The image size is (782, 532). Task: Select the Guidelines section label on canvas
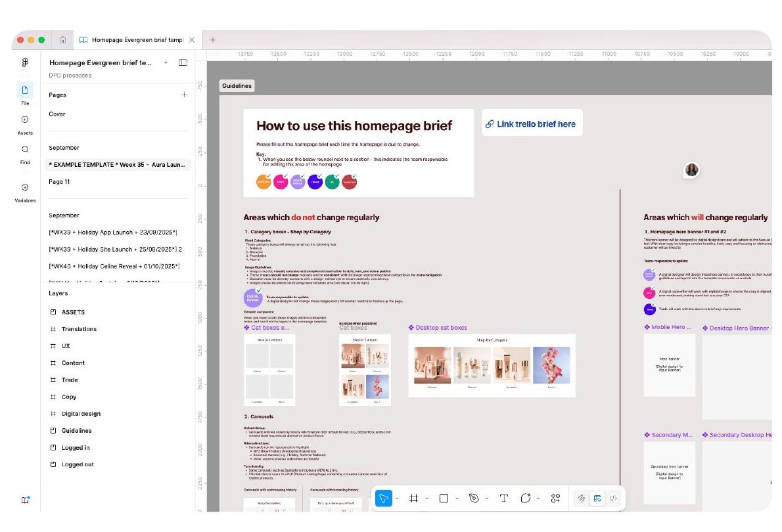(x=237, y=86)
